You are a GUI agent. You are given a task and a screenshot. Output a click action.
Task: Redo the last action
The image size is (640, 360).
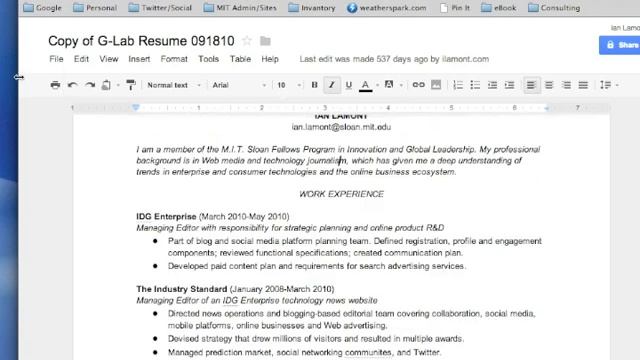90,85
